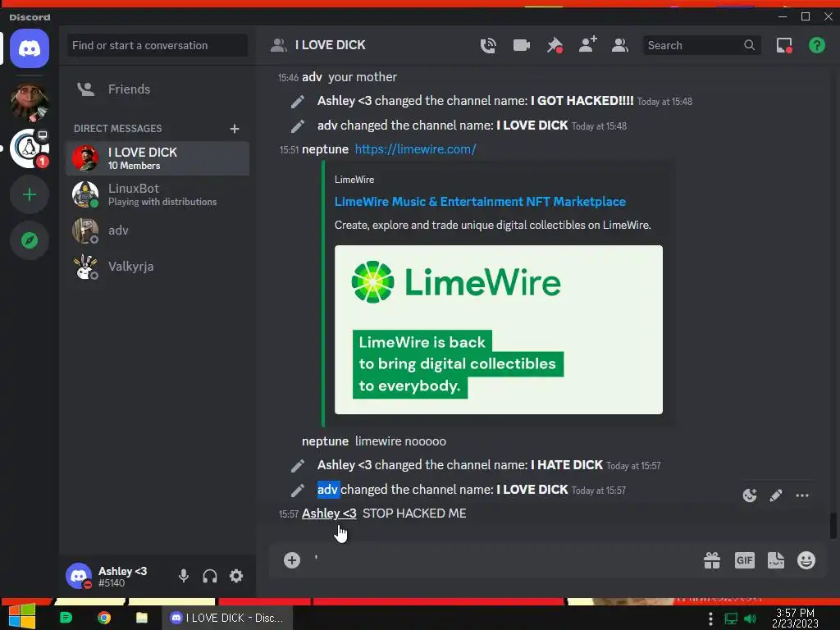Viewport: 840px width, 630px height.
Task: Click the chat scrollbar thumb
Action: [x=833, y=525]
